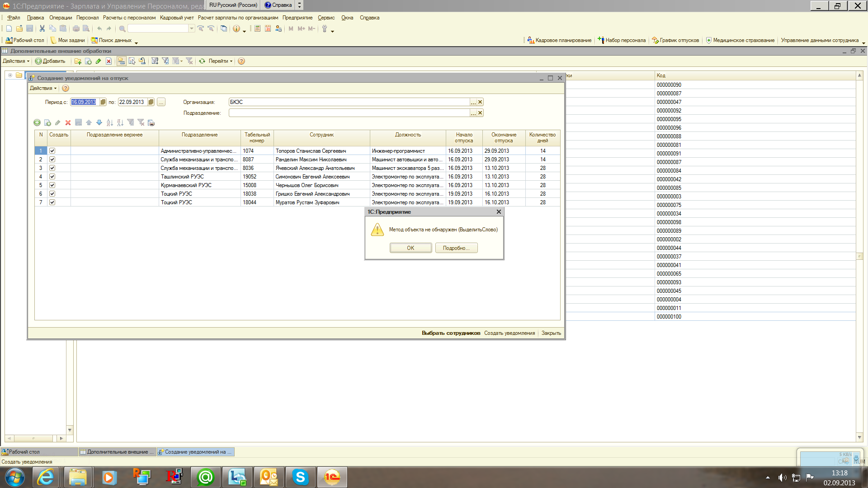Click the new folder icon in list toolbar
This screenshot has height=488, width=868.
coord(78,61)
